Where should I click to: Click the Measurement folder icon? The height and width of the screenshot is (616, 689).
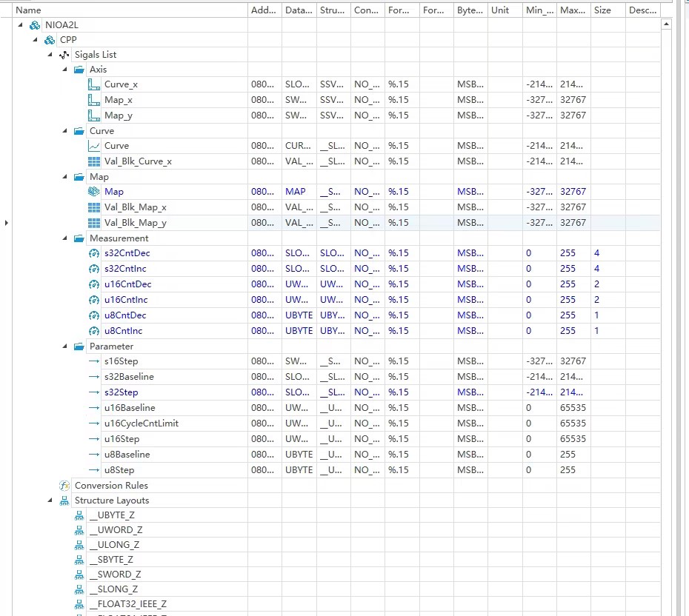pos(79,238)
